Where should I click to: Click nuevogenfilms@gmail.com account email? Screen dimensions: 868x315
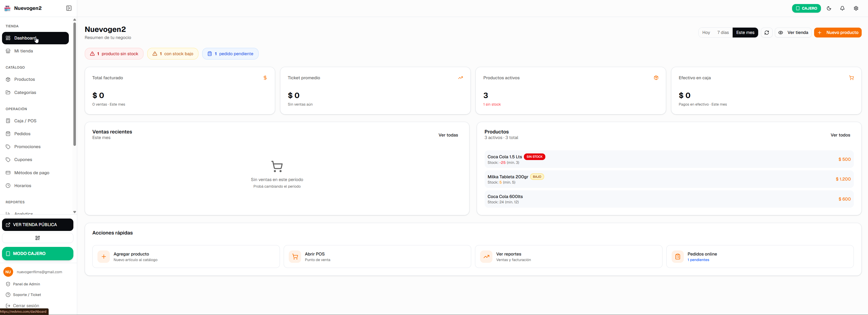(39, 272)
